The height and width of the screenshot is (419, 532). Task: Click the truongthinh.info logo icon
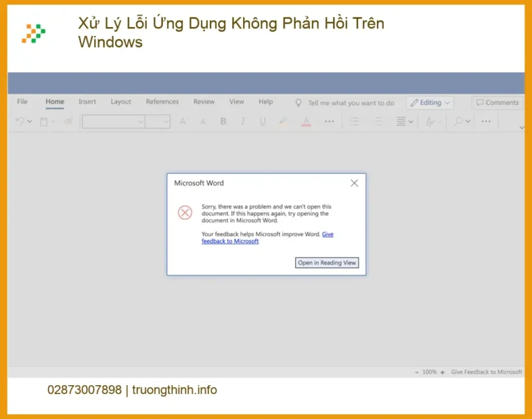pyautogui.click(x=33, y=33)
